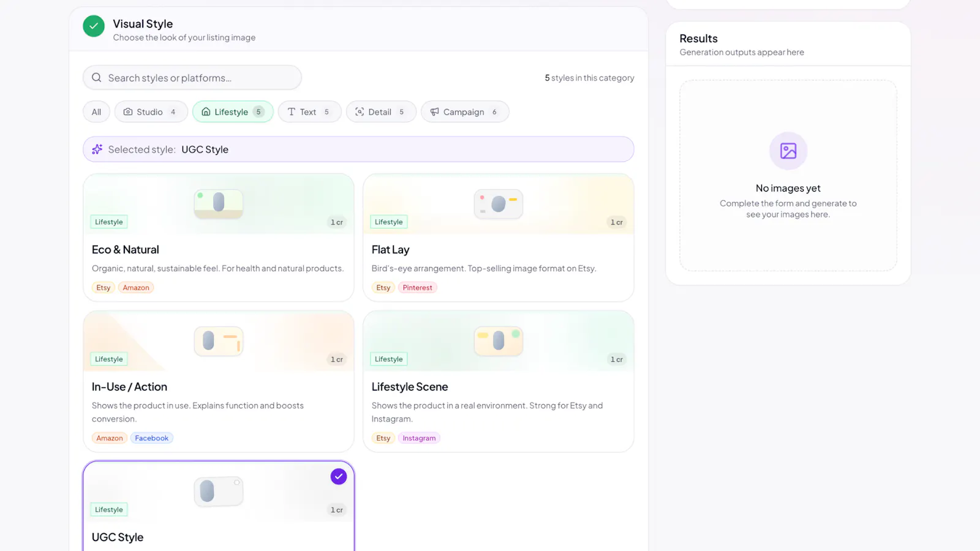Click the Etsy tag on Lifestyle Scene
The image size is (980, 551).
point(383,438)
